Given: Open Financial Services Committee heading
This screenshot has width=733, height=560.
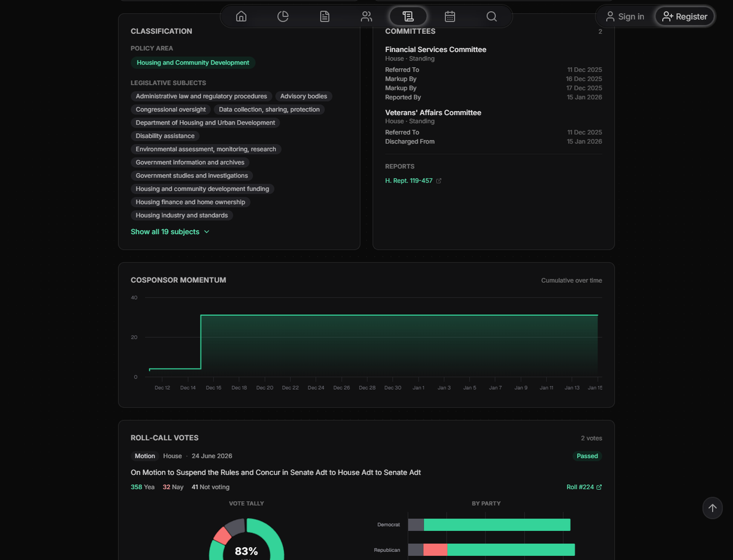Looking at the screenshot, I should pyautogui.click(x=436, y=49).
